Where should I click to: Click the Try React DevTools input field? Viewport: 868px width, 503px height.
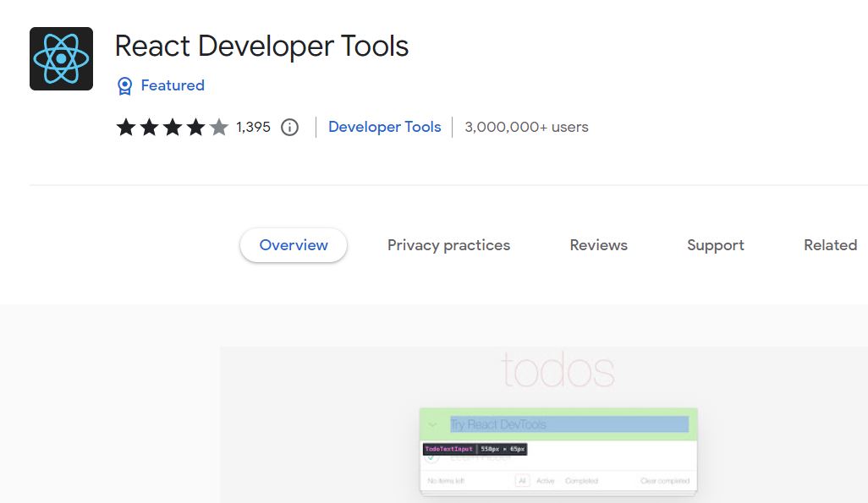pyautogui.click(x=569, y=424)
